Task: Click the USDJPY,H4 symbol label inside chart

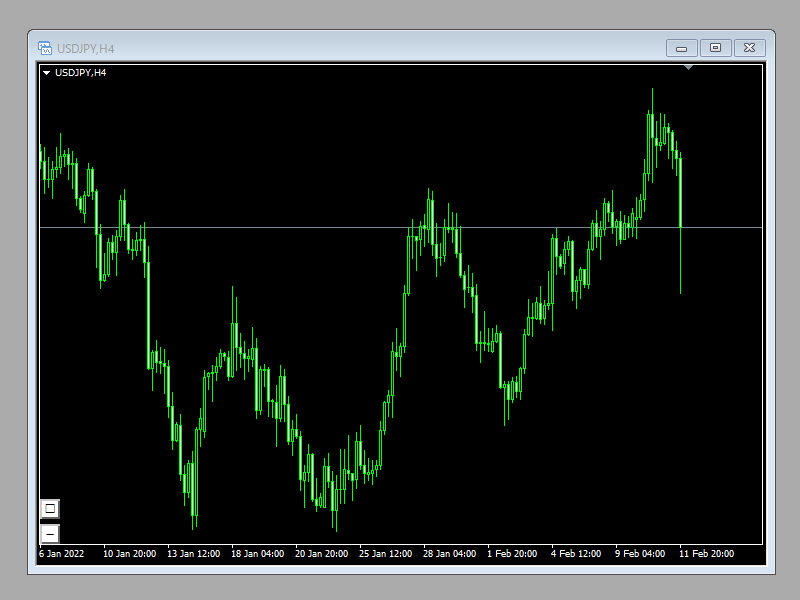Action: coord(81,73)
